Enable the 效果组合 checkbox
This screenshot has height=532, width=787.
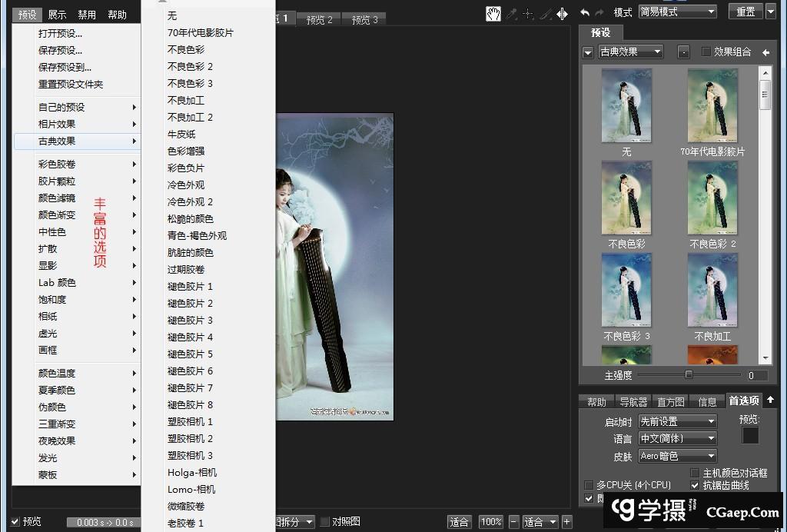705,52
